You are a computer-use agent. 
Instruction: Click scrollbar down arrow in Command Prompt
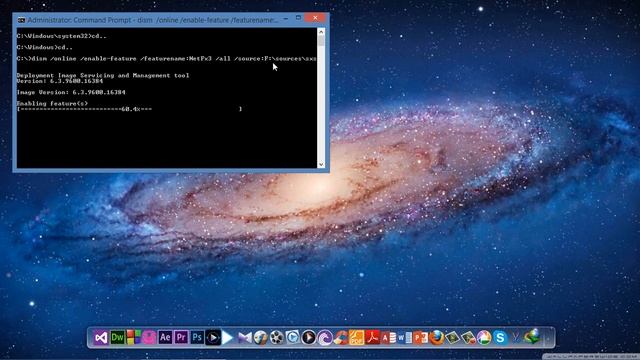321,164
